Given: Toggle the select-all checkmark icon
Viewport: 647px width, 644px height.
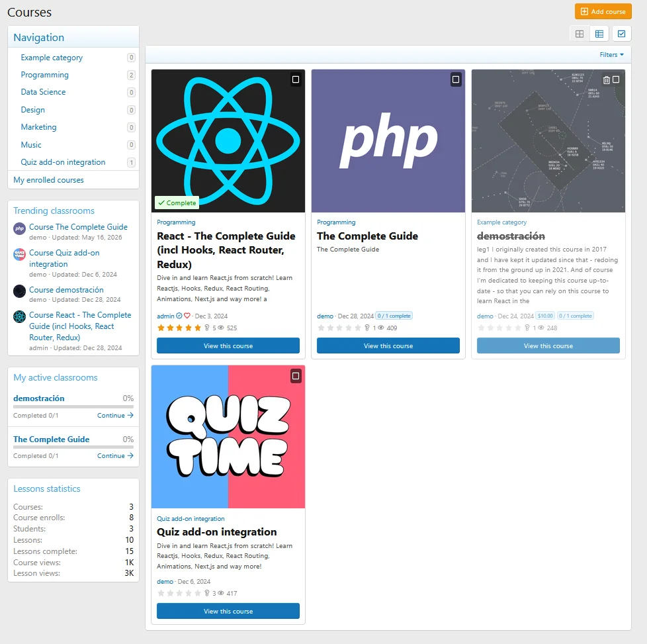Looking at the screenshot, I should point(621,34).
